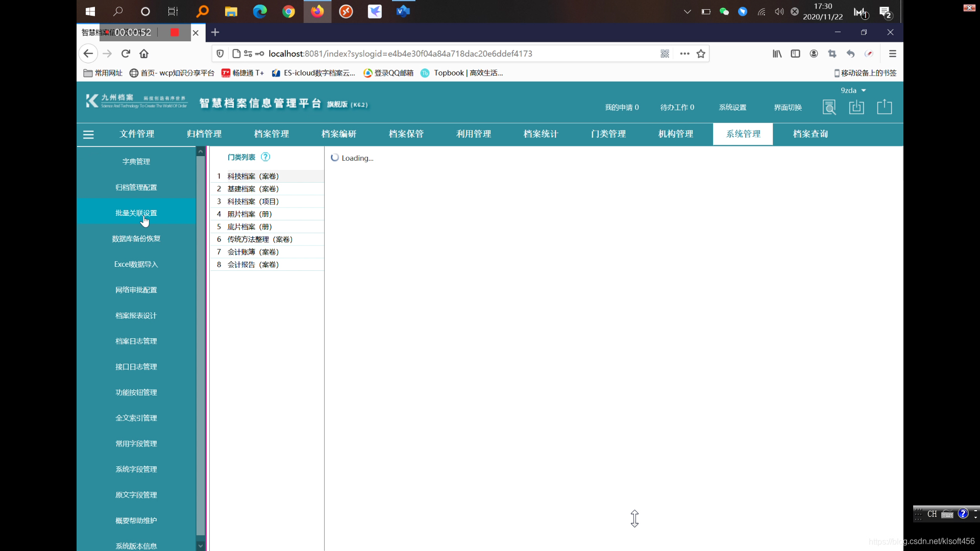Take a screenshot with the crop toolbar icon

pyautogui.click(x=832, y=54)
